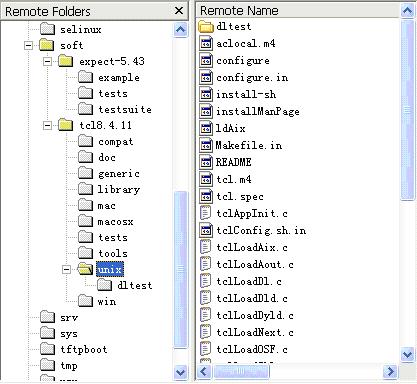This screenshot has height=384, width=417.
Task: Click the ldAix file icon
Action: [x=206, y=128]
